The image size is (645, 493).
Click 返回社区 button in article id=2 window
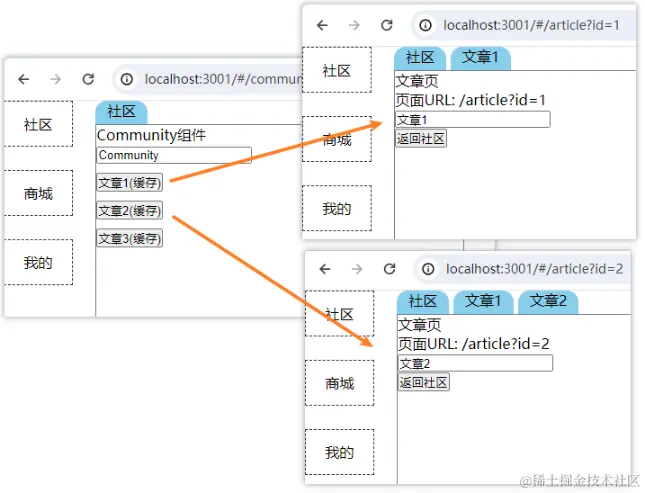point(423,383)
